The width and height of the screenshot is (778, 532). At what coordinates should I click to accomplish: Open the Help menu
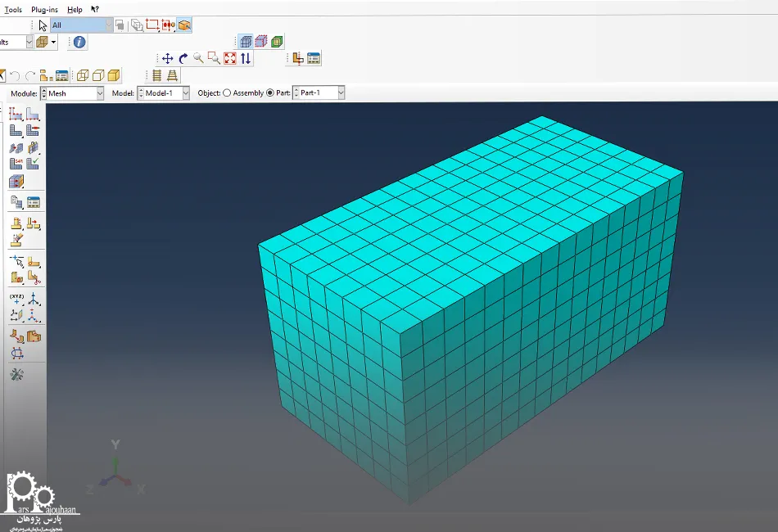point(75,9)
